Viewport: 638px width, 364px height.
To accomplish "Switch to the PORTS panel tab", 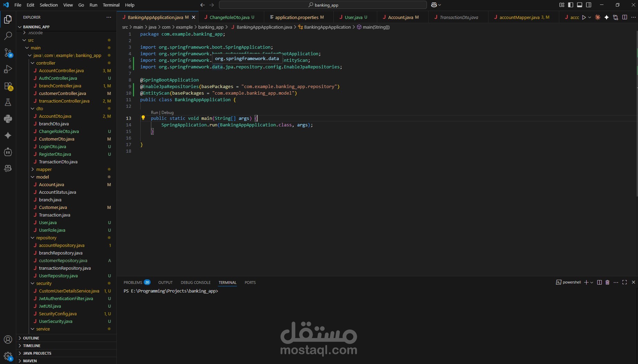I will tap(250, 282).
